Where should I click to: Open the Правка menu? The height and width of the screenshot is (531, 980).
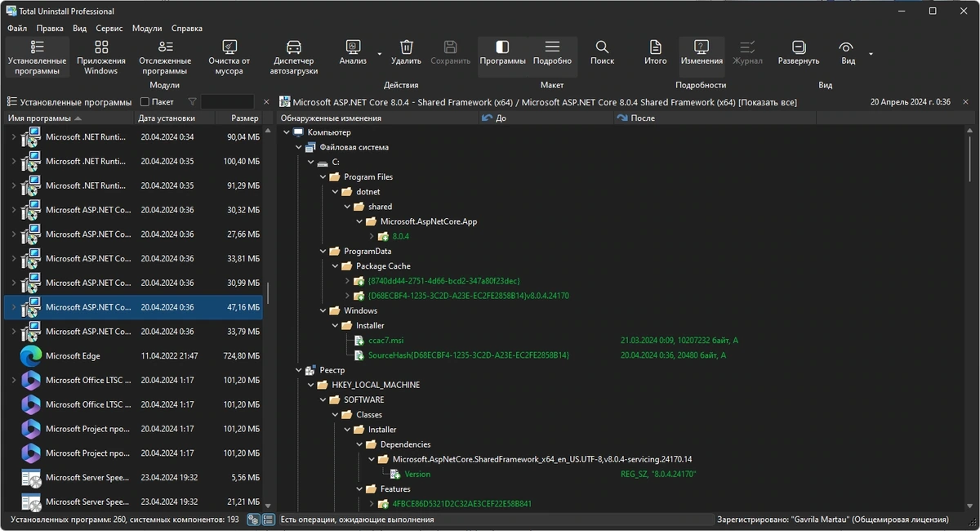(50, 28)
